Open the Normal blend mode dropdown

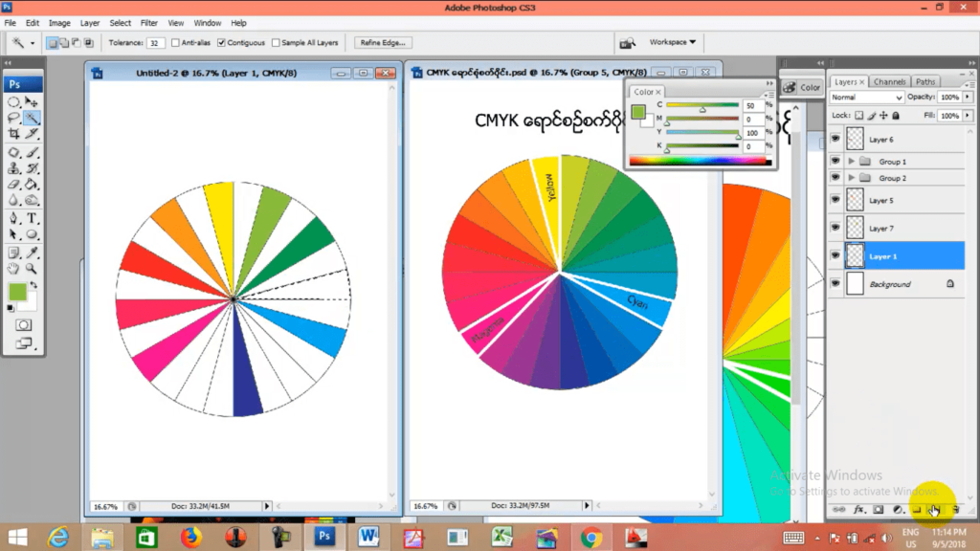coord(866,98)
